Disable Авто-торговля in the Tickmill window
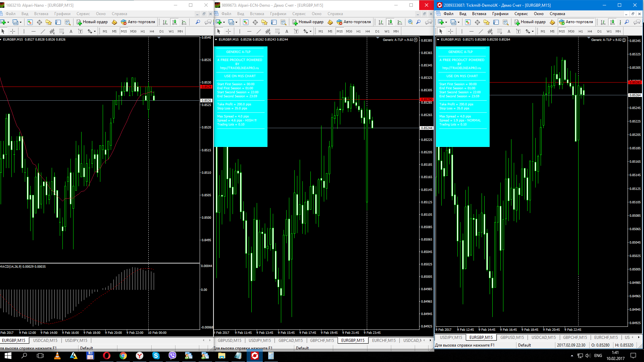 [x=576, y=22]
